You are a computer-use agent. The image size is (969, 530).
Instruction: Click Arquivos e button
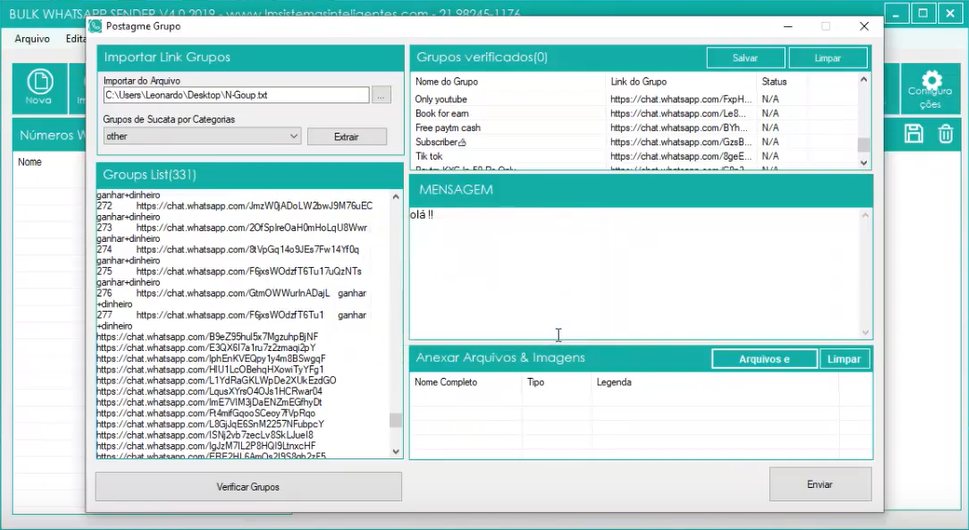click(x=764, y=359)
